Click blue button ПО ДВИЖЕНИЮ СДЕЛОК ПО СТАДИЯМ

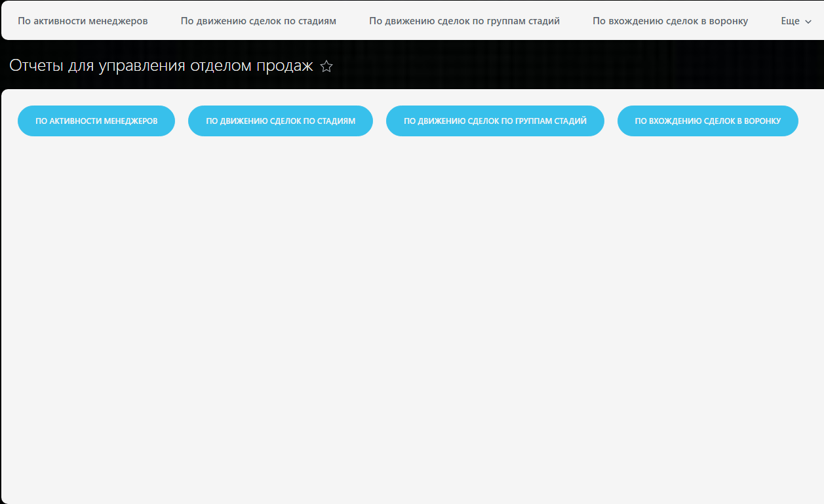coord(281,121)
